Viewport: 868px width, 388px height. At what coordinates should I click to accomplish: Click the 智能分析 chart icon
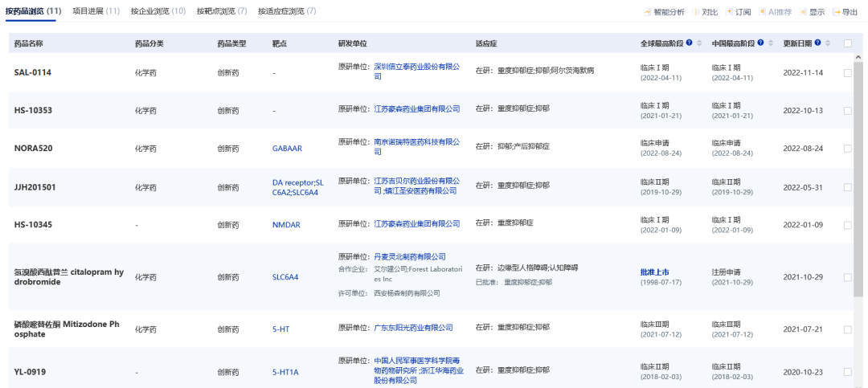[647, 12]
